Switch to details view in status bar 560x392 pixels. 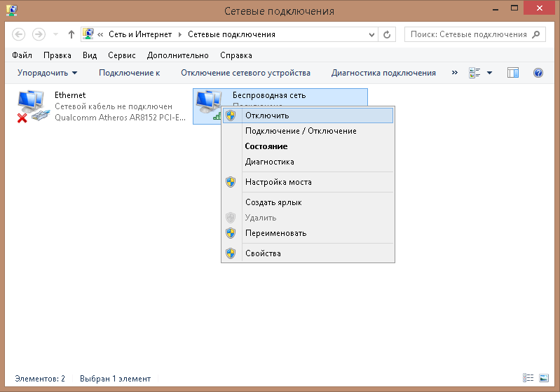(528, 378)
